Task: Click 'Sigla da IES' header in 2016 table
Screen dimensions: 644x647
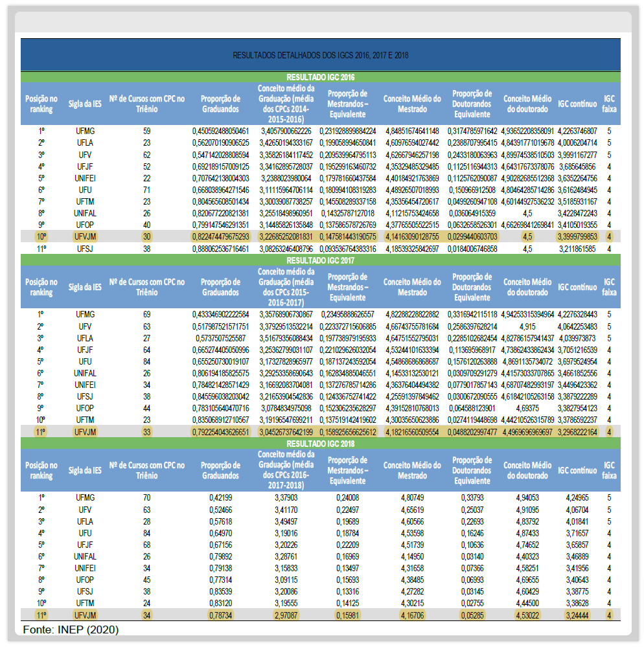Action: pyautogui.click(x=85, y=104)
